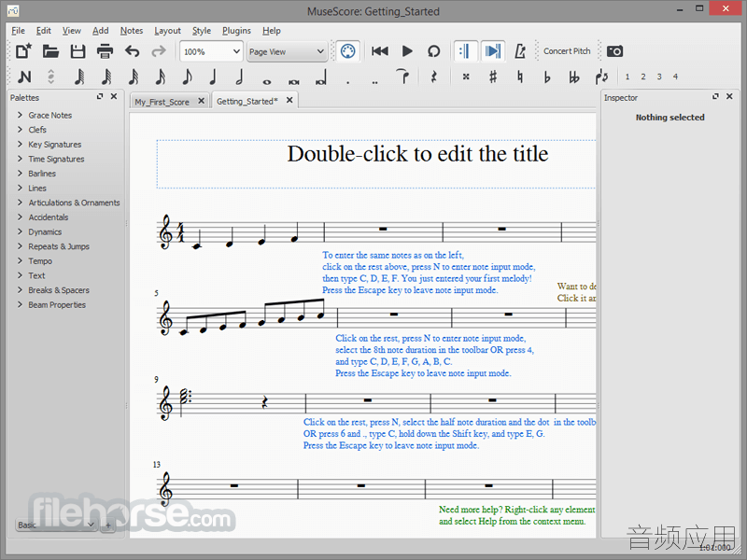
Task: Toggle Concert Pitch
Action: [x=567, y=51]
